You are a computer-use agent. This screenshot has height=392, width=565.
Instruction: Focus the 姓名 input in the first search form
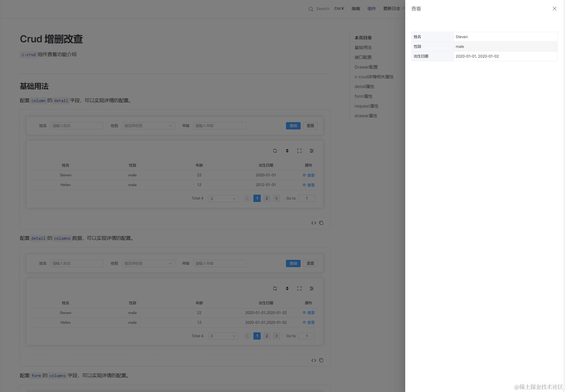pyautogui.click(x=77, y=126)
